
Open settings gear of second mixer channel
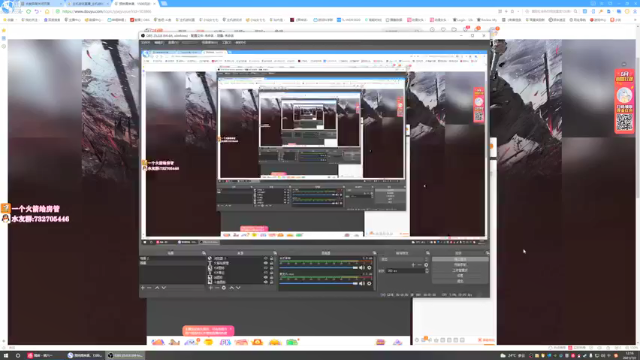[369, 283]
